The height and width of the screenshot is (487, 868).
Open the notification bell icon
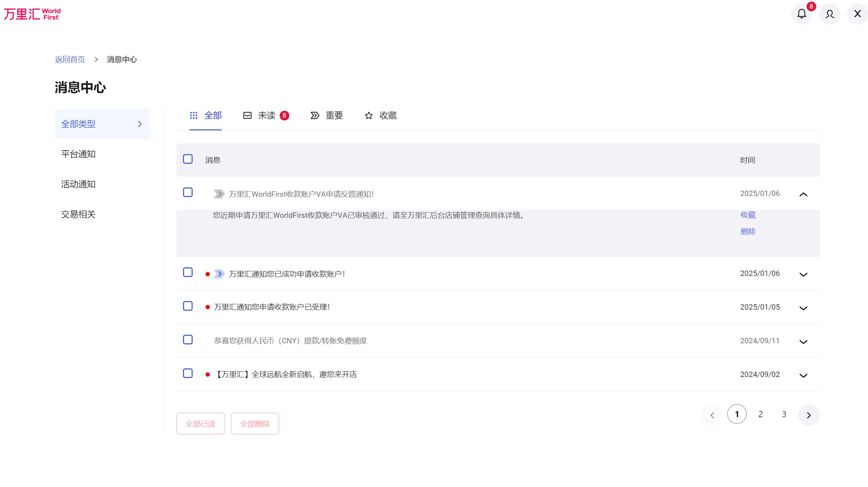coord(801,14)
